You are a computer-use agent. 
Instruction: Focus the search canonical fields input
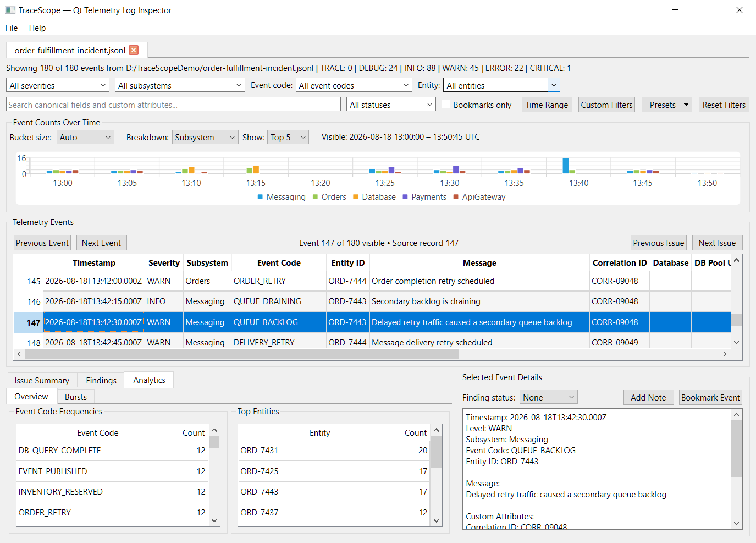pyautogui.click(x=173, y=105)
